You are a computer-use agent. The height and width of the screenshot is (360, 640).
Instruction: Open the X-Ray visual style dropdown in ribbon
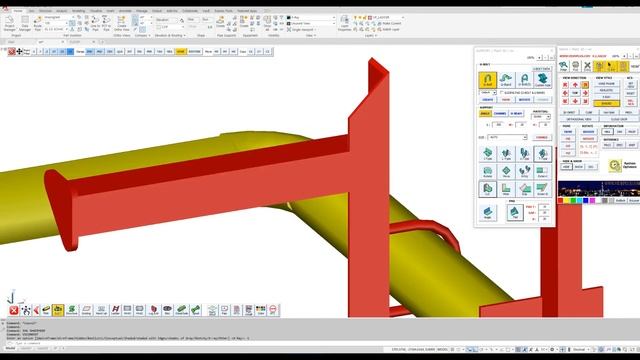(x=311, y=18)
